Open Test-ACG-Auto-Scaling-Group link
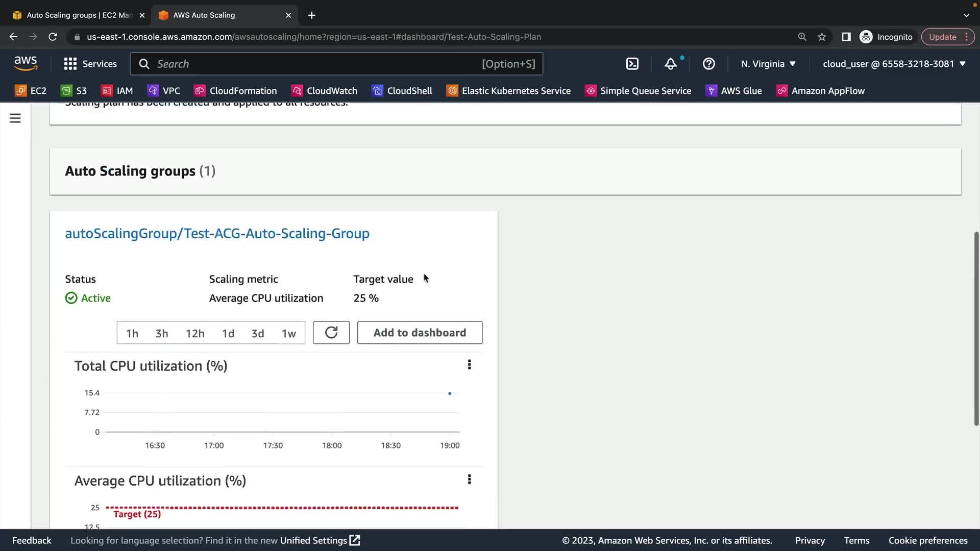Viewport: 980px width, 551px height. [x=217, y=234]
